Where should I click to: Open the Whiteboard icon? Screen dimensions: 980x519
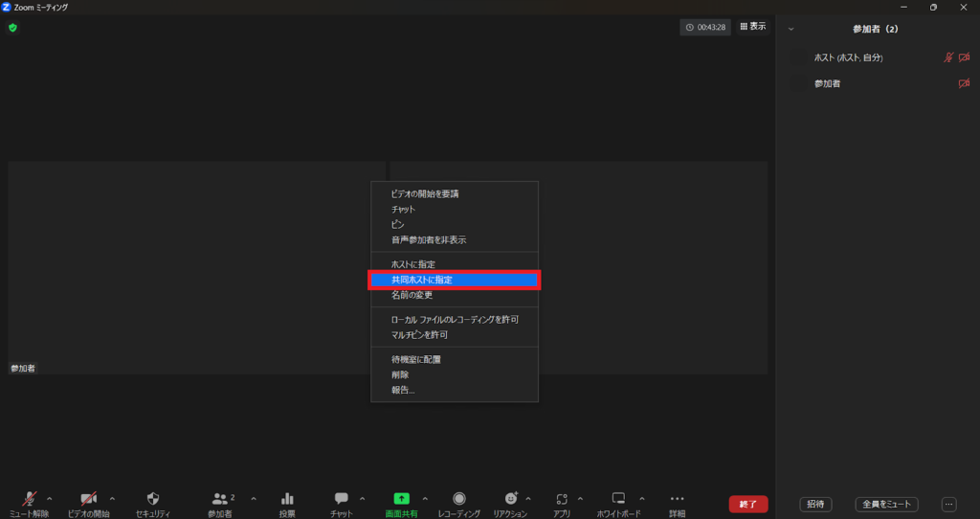tap(618, 499)
